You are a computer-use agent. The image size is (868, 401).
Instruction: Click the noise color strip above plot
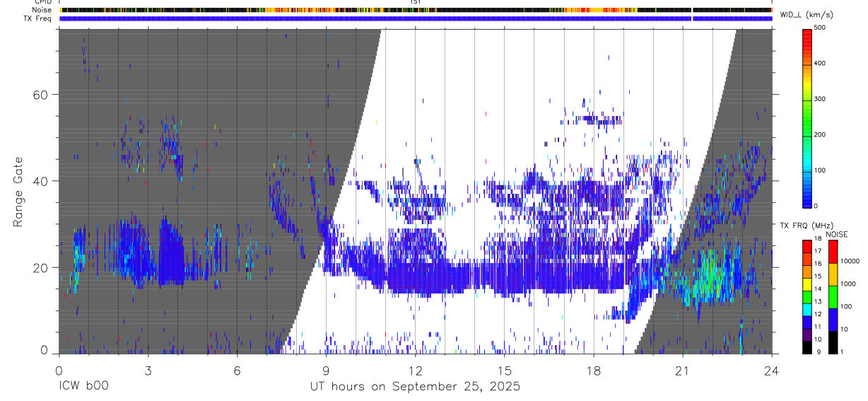coord(416,10)
